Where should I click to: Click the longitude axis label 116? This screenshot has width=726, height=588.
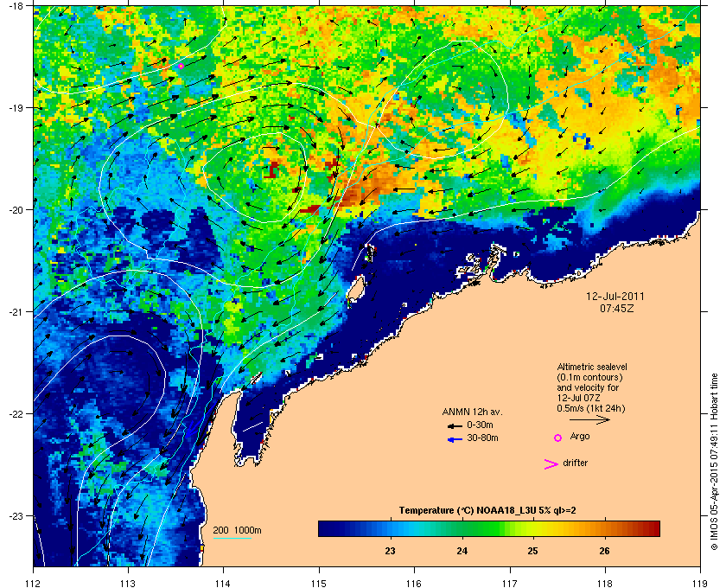(414, 583)
